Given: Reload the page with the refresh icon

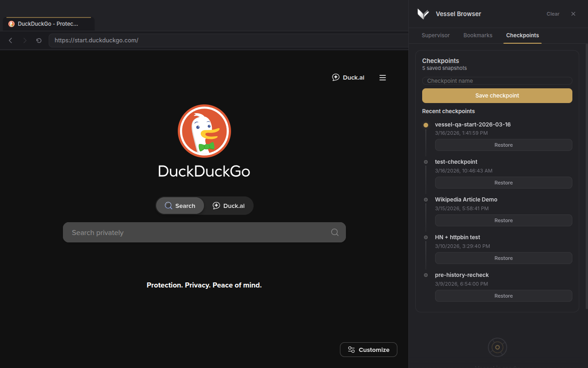Looking at the screenshot, I should tap(39, 40).
